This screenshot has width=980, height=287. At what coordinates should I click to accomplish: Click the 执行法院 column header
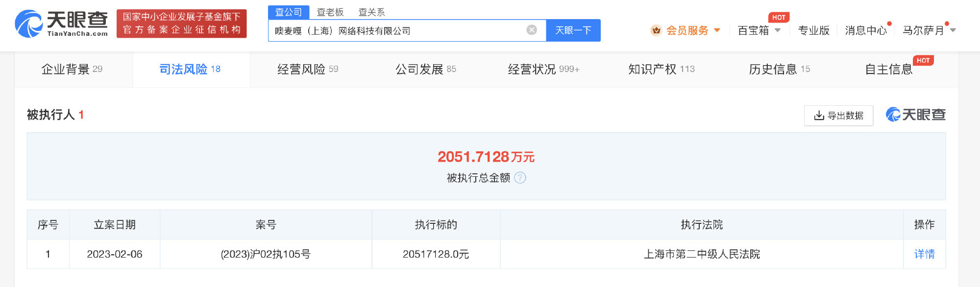point(702,225)
